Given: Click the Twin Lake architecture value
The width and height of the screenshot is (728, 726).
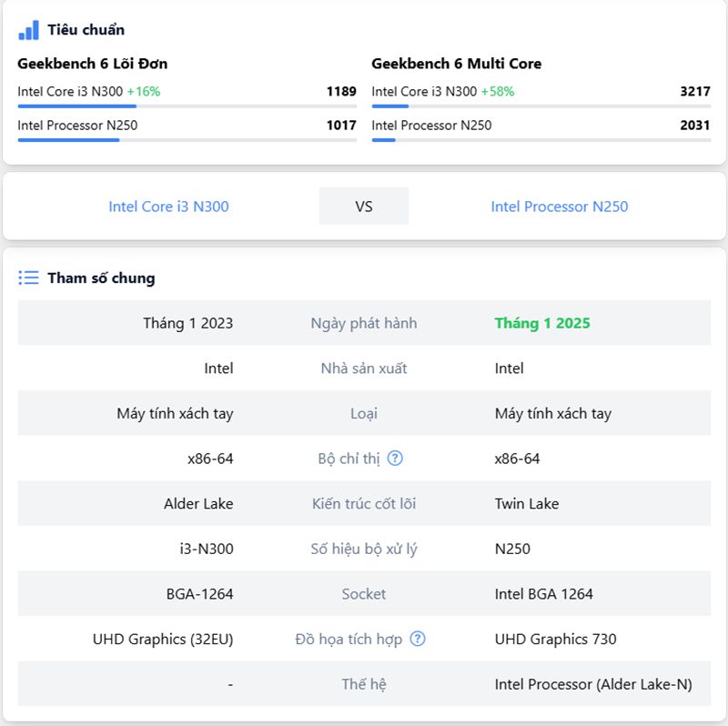Looking at the screenshot, I should click(x=527, y=504).
